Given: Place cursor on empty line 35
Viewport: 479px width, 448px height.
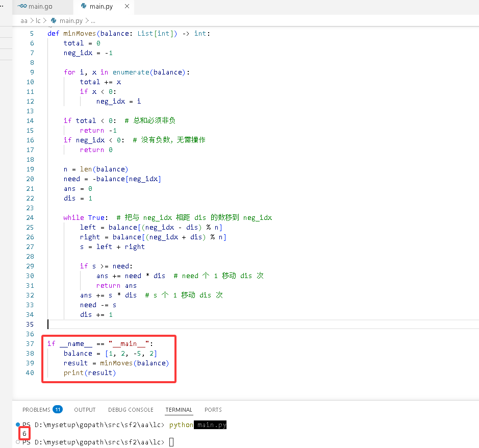Looking at the screenshot, I should (263, 325).
